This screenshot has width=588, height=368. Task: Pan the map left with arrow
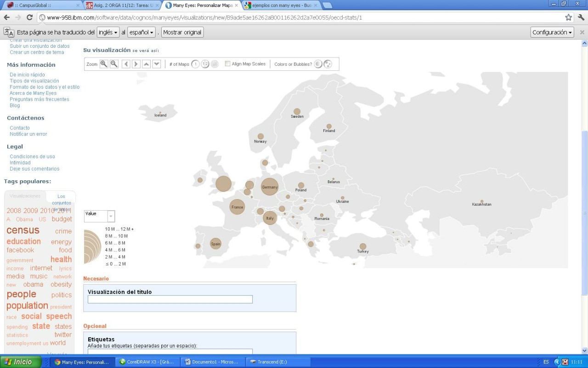[126, 64]
